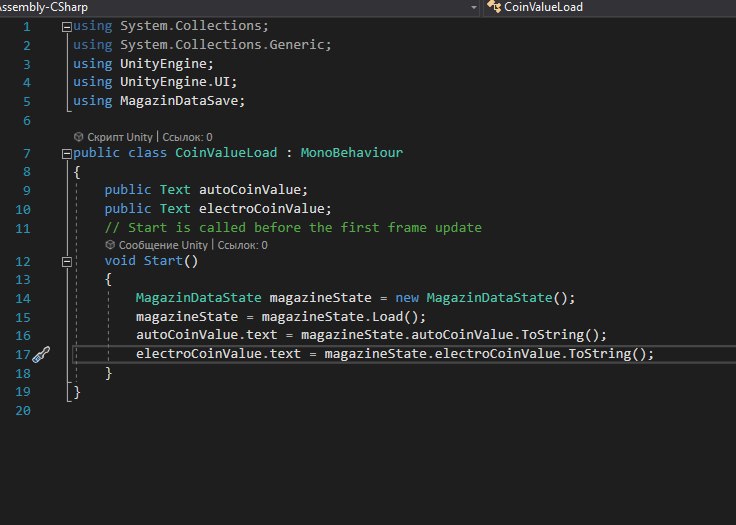Click 'UnityEngine' on line 3
Viewport: 736px width, 525px height.
(x=163, y=63)
